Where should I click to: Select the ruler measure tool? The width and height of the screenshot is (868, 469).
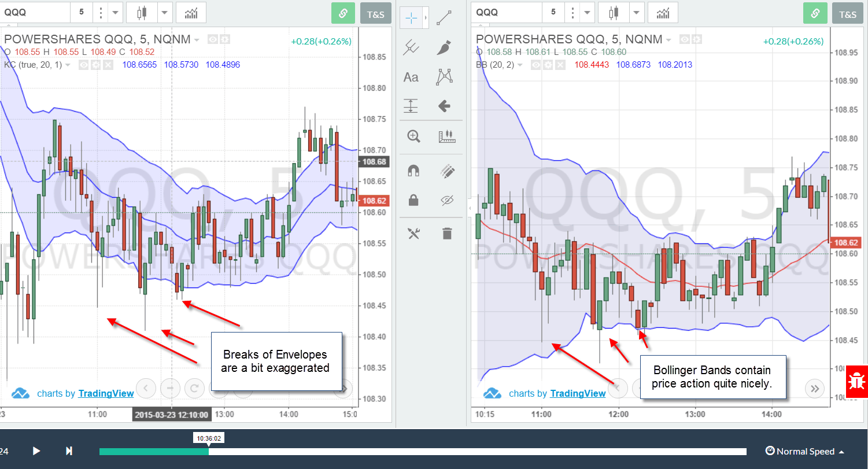coord(447,136)
